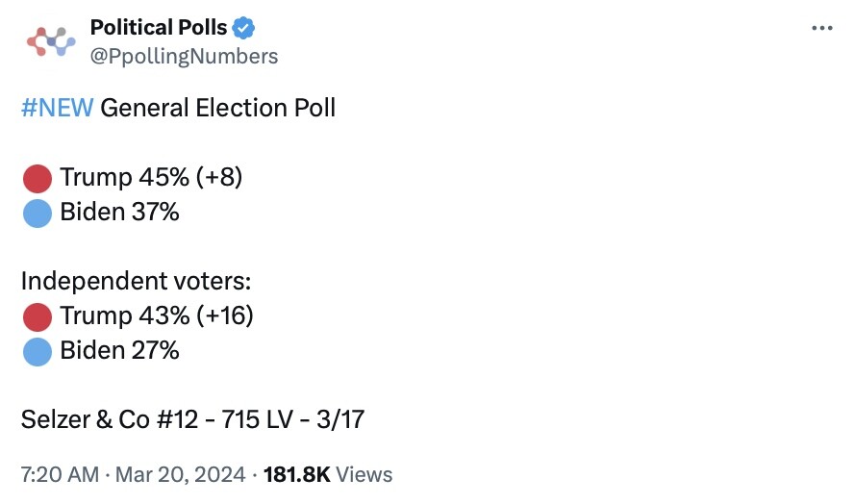
Task: Click the 7:20 AM timestamp
Action: tap(60, 474)
